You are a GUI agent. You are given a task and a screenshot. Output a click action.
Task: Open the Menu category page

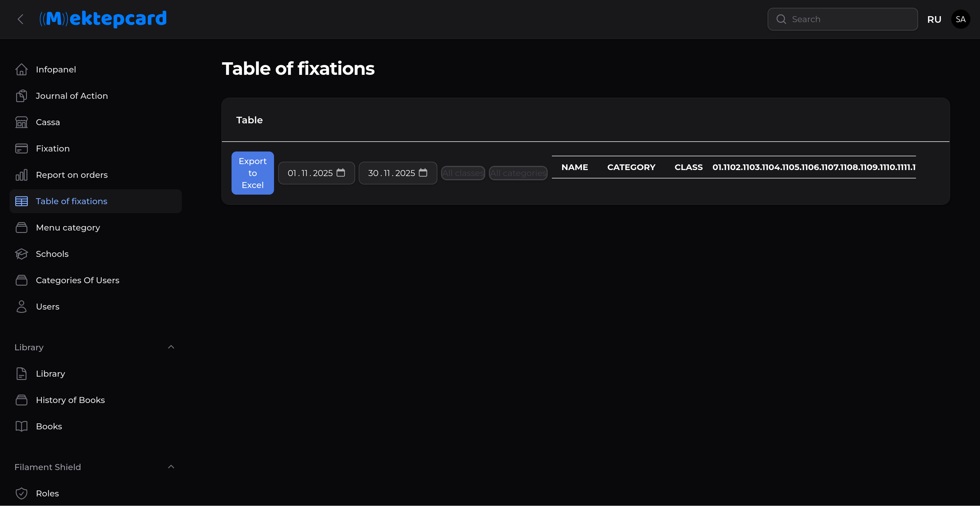coord(68,228)
